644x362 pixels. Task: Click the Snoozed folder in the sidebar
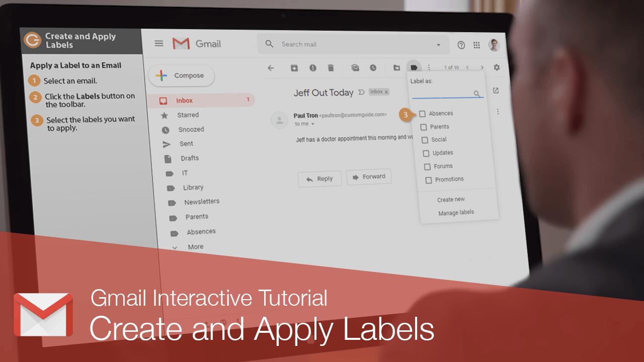coord(192,129)
